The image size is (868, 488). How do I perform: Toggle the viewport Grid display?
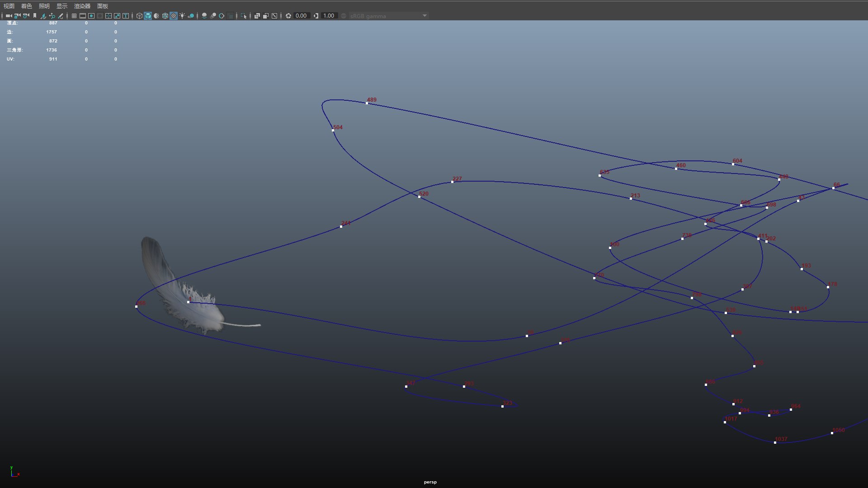click(74, 16)
